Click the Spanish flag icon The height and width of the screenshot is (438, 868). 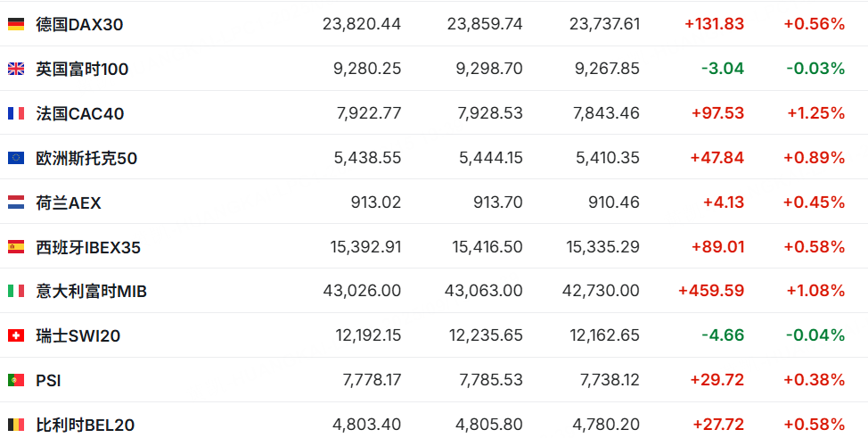coord(16,247)
